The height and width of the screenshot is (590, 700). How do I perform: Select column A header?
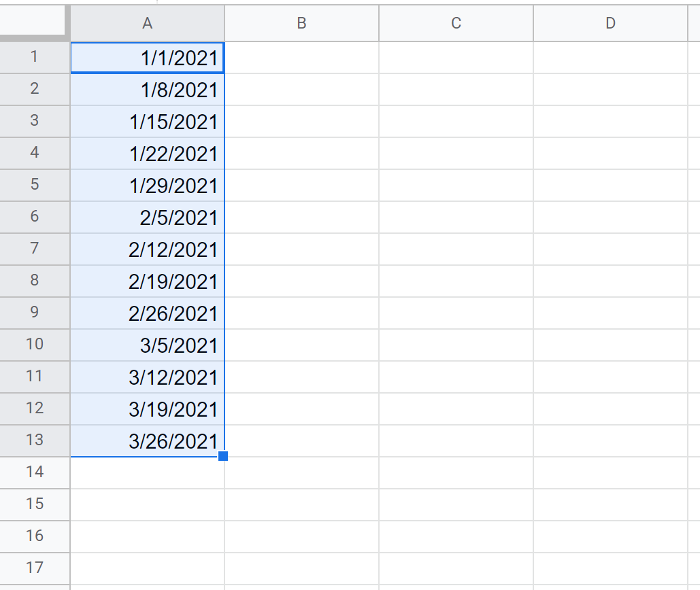pyautogui.click(x=148, y=24)
